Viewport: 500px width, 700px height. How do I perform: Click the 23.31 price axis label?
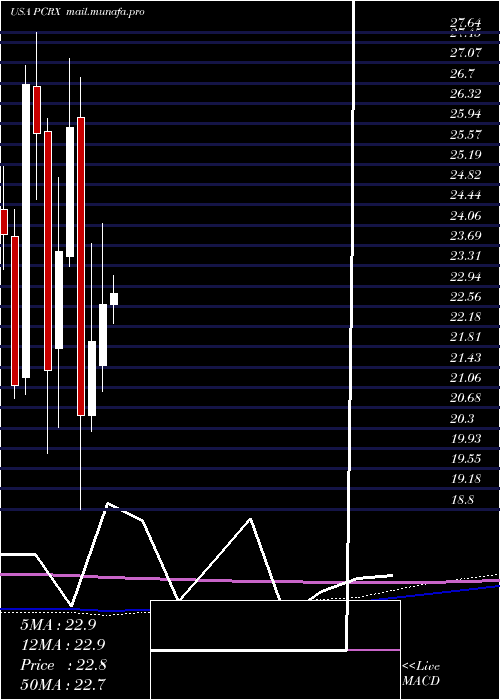[x=466, y=256]
